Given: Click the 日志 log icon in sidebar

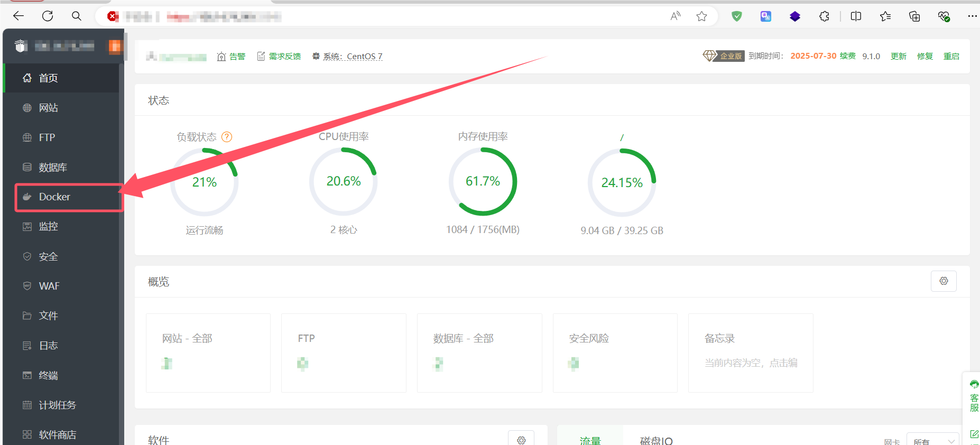Looking at the screenshot, I should click(x=27, y=346).
